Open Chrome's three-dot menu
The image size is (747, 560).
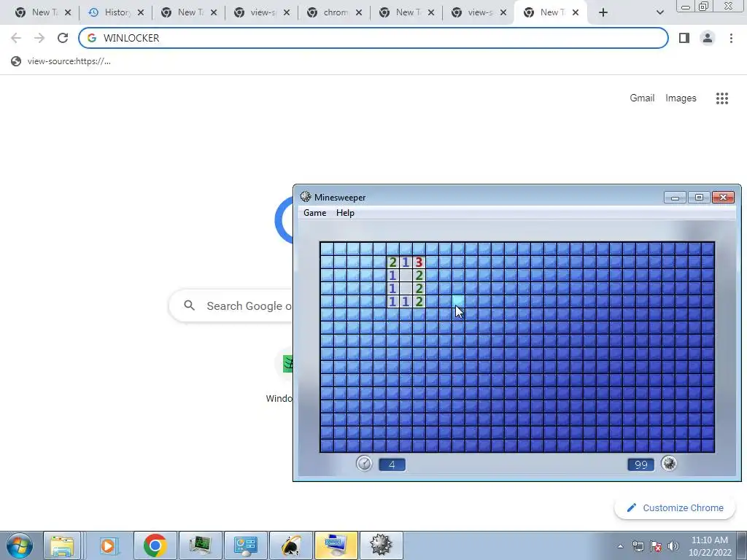coord(731,38)
